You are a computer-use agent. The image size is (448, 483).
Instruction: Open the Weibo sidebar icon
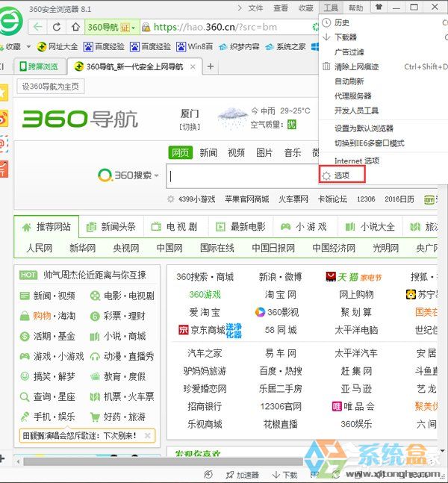[4, 119]
